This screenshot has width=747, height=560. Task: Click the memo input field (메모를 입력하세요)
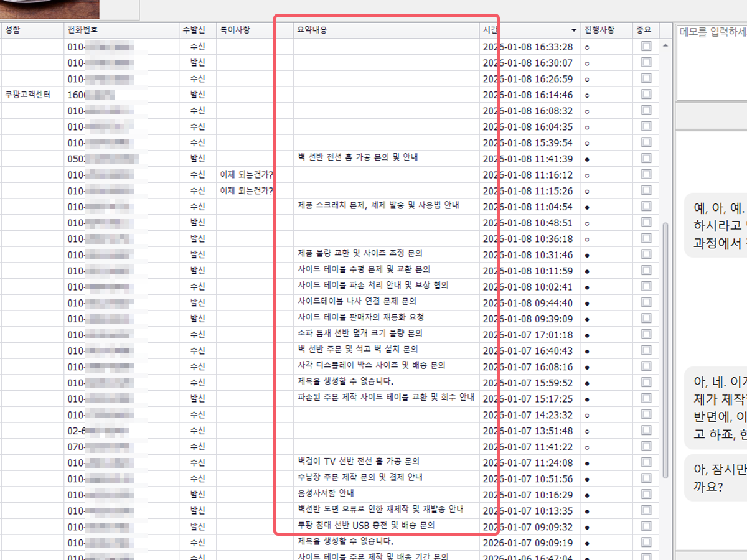(x=712, y=62)
